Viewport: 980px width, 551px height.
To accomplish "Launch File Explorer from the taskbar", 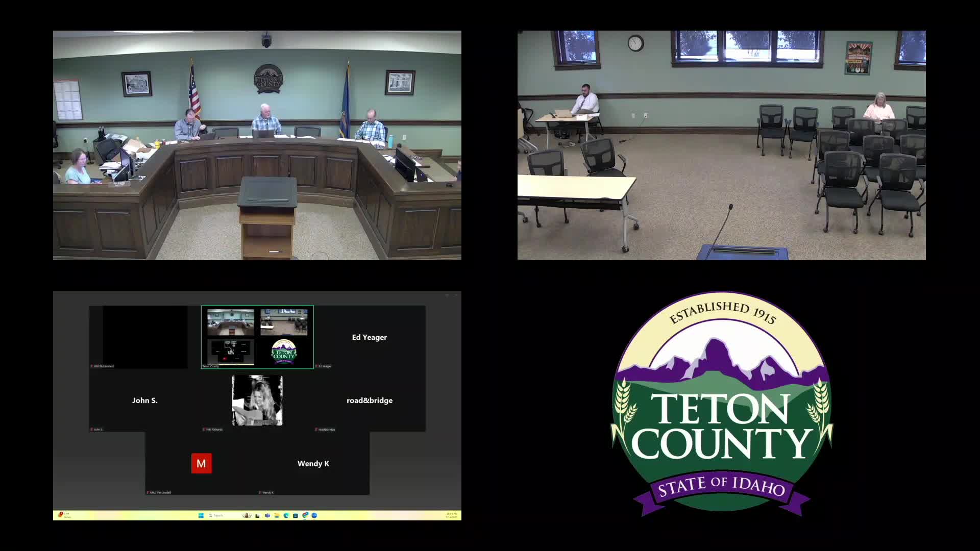I will pos(277,515).
